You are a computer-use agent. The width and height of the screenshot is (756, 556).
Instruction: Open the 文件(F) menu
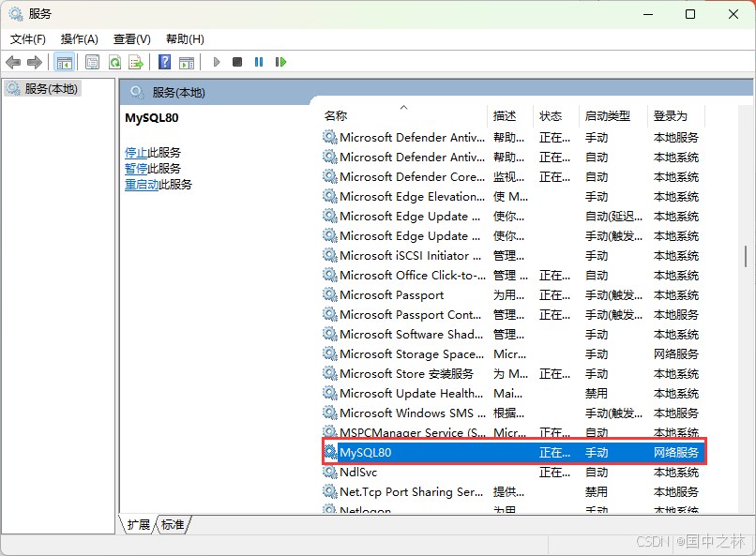[28, 39]
